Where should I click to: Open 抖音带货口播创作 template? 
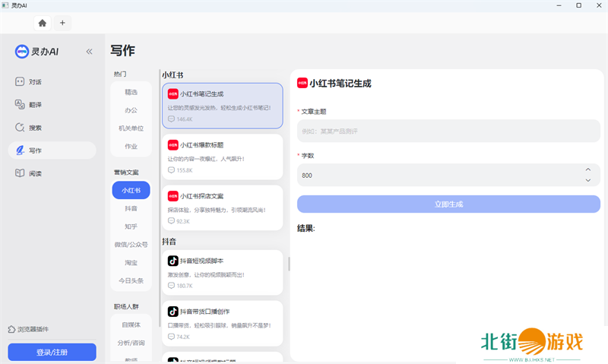(222, 323)
